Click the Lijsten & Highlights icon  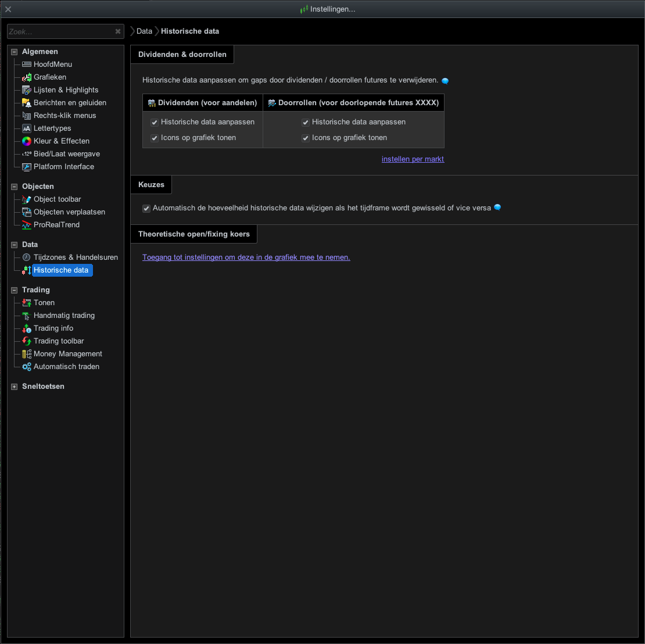[26, 90]
